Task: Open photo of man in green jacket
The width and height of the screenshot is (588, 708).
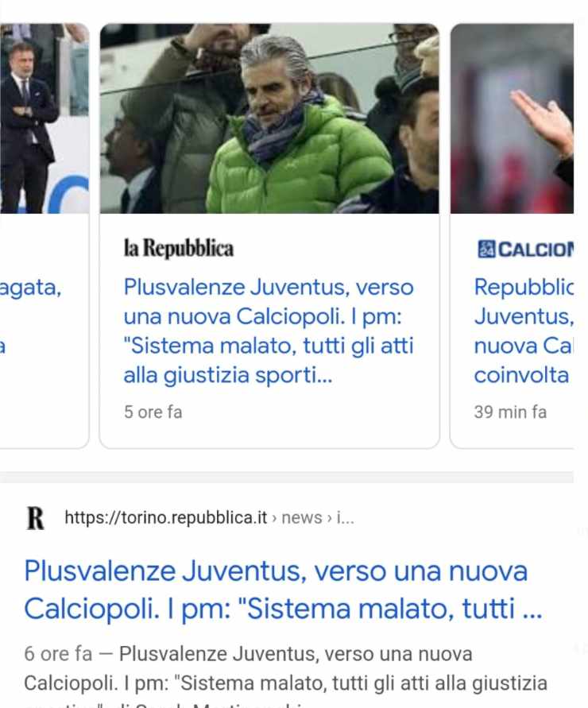Action: coord(269,118)
